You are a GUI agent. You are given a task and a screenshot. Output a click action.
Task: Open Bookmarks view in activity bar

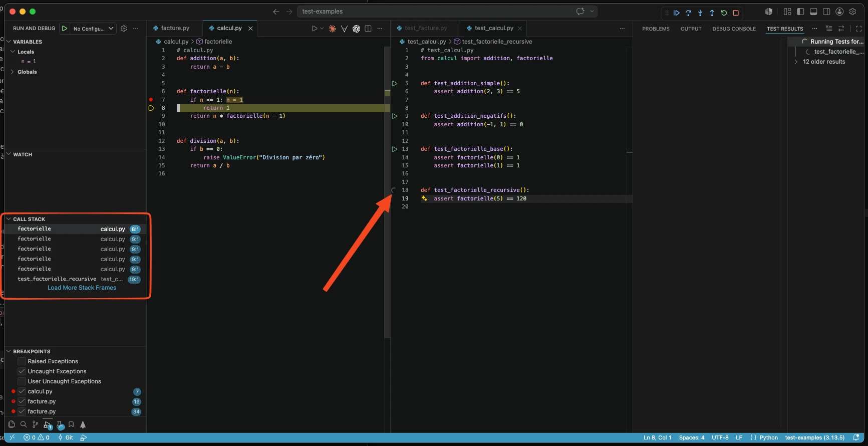tap(71, 424)
